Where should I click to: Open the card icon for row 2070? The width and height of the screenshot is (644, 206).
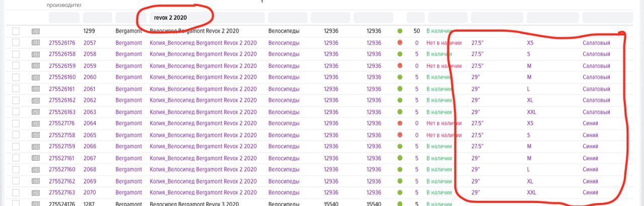36,193
